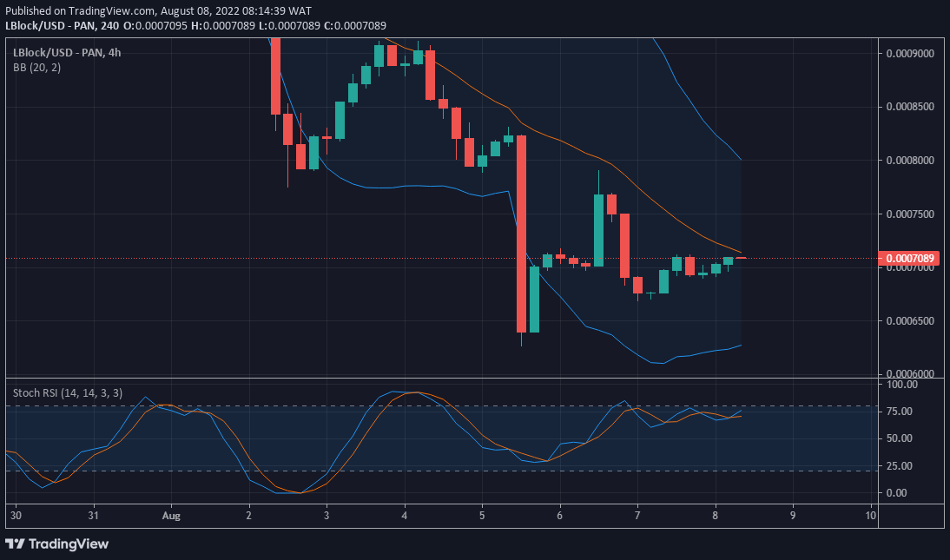Click the 100.00 Stoch RSI scale label
The width and height of the screenshot is (950, 560).
pyautogui.click(x=902, y=385)
